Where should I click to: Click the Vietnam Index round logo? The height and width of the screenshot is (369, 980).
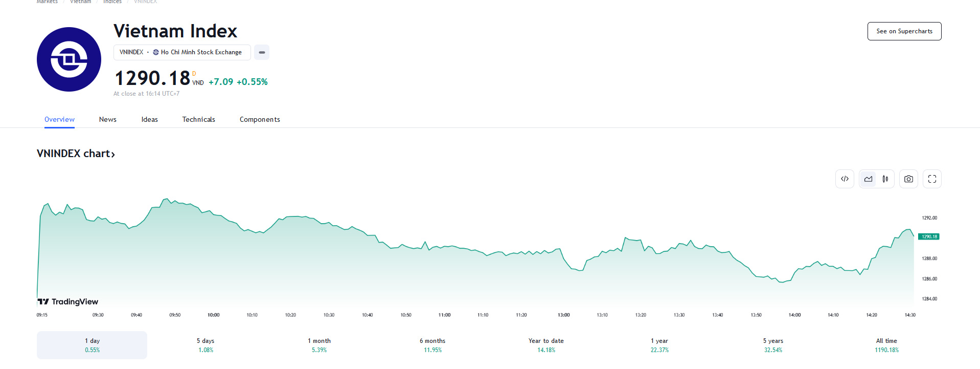point(69,59)
